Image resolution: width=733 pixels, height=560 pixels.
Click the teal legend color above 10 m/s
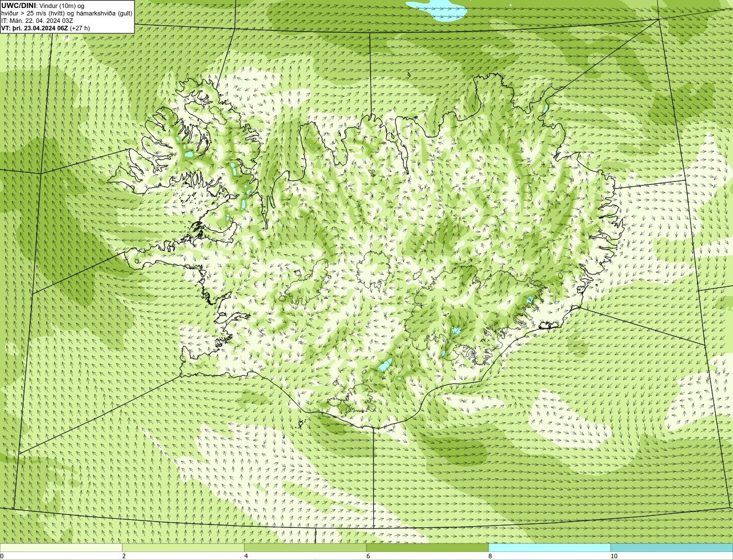(x=672, y=547)
